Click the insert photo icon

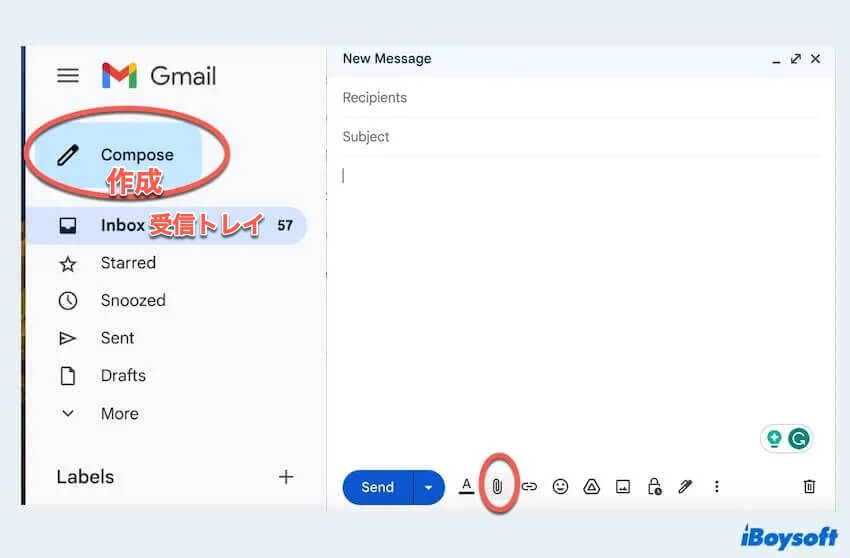point(623,487)
